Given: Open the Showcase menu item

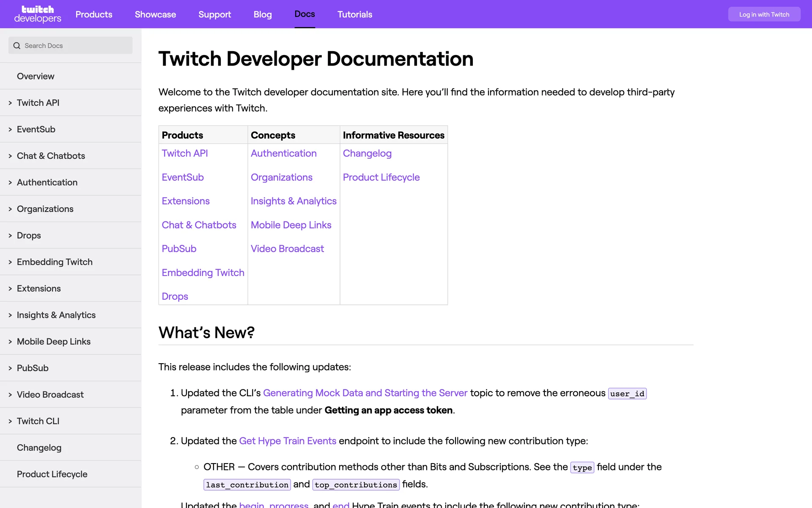Looking at the screenshot, I should coord(155,14).
